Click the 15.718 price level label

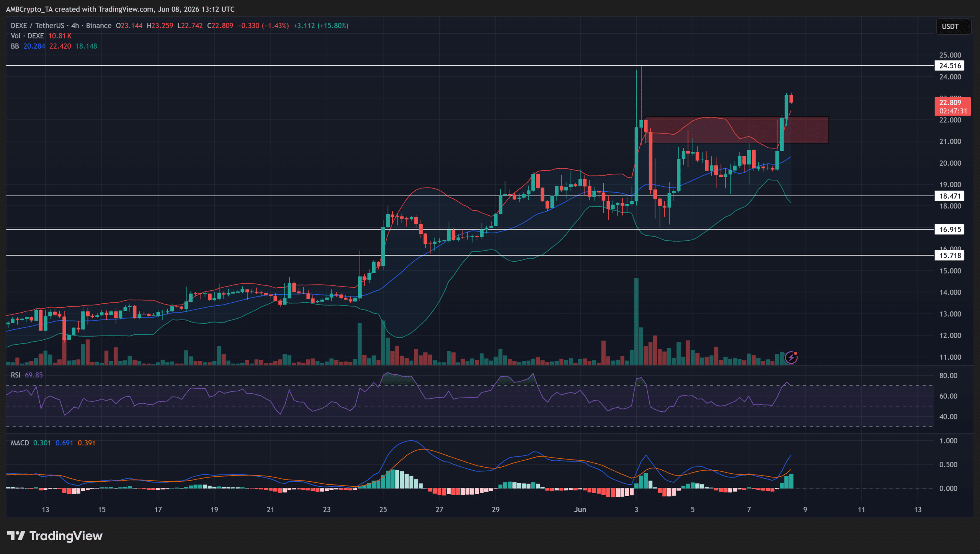coord(950,255)
